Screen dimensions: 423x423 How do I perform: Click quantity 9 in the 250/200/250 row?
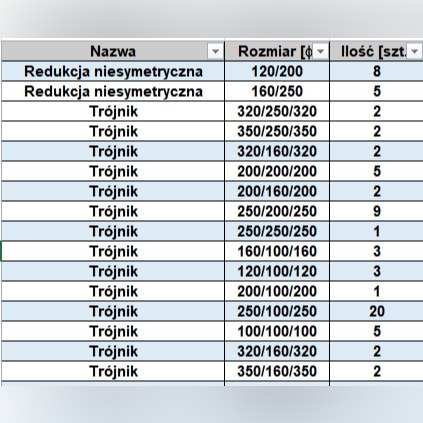pyautogui.click(x=377, y=211)
